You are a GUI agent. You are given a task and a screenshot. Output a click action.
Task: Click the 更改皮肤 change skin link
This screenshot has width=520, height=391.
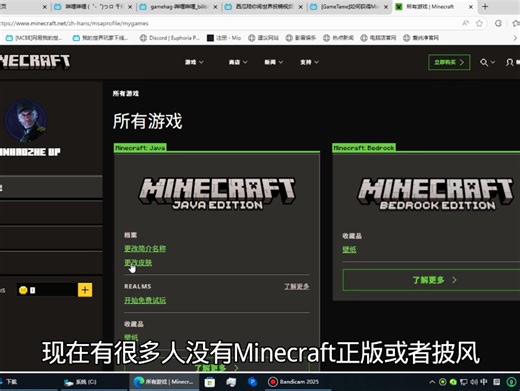(x=138, y=263)
